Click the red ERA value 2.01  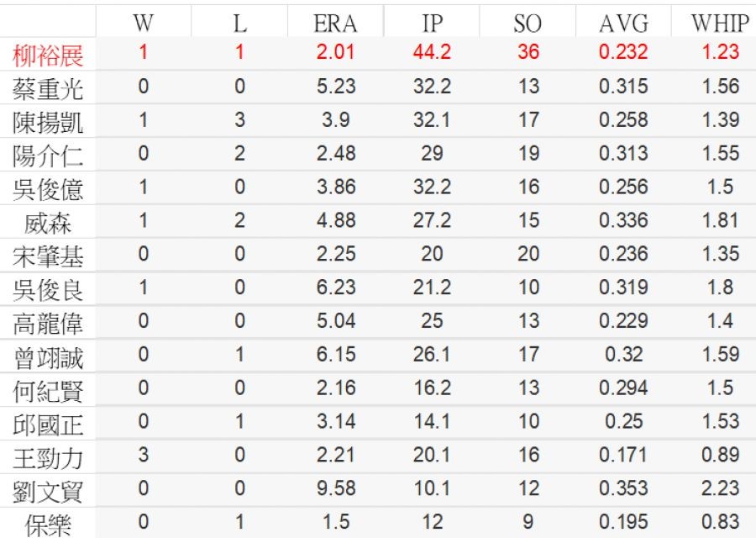coord(335,52)
